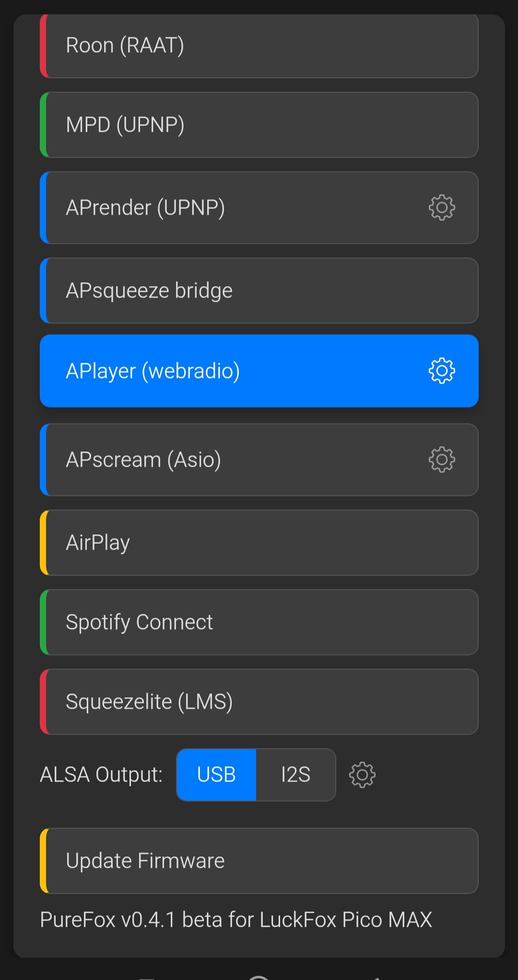Screen dimensions: 518x980
Task: Choose APscream (Asio) player
Action: [x=259, y=460]
